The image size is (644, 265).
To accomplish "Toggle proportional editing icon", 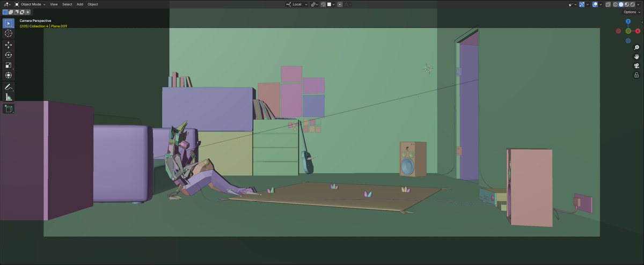I will point(340,4).
